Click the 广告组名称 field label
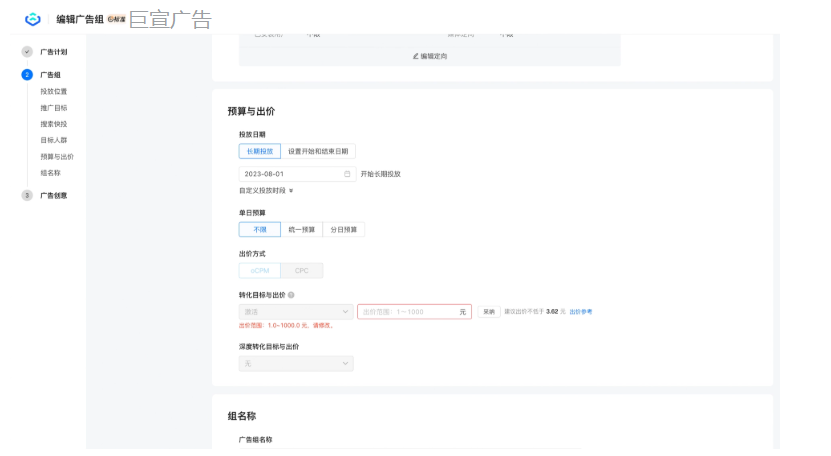Screen dimensions: 831x456 (x=255, y=440)
